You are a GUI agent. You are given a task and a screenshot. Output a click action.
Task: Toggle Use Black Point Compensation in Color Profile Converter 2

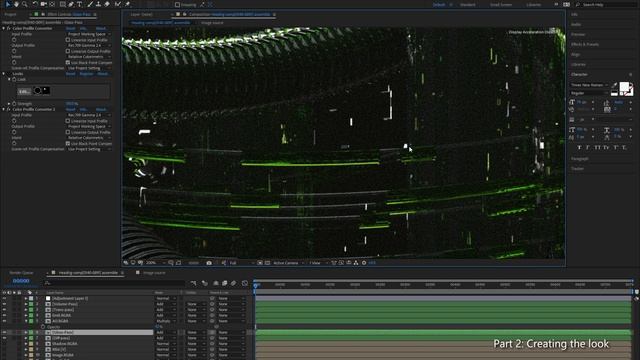pyautogui.click(x=68, y=143)
